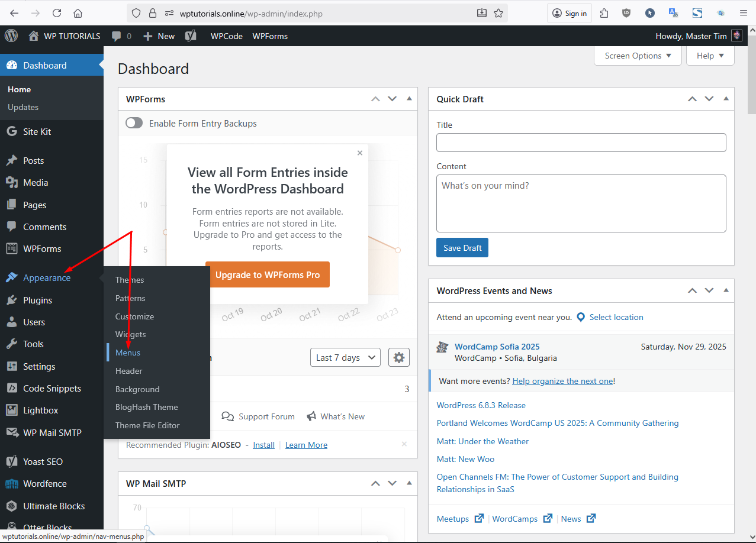This screenshot has height=543, width=756.
Task: Open the Yoast SEO admin bar icon
Action: (191, 36)
